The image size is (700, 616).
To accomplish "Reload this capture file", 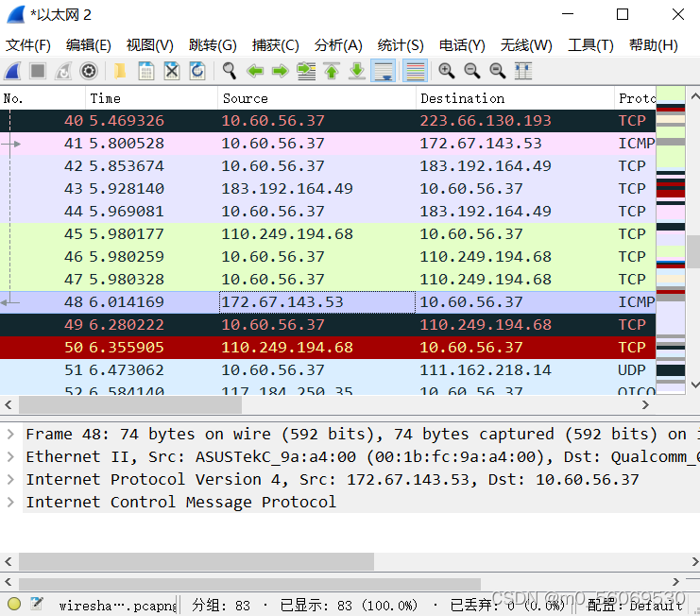I will (196, 71).
